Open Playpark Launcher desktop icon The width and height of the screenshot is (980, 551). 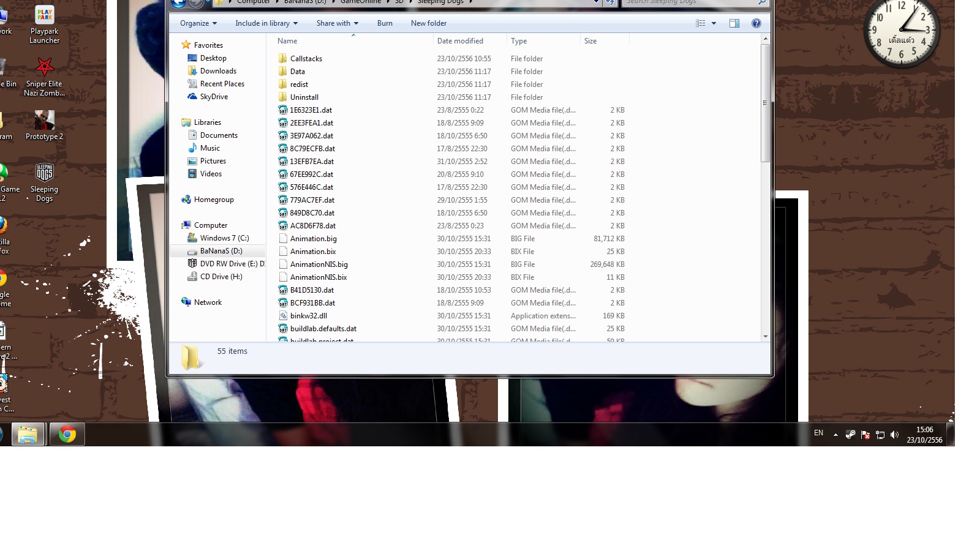(44, 23)
